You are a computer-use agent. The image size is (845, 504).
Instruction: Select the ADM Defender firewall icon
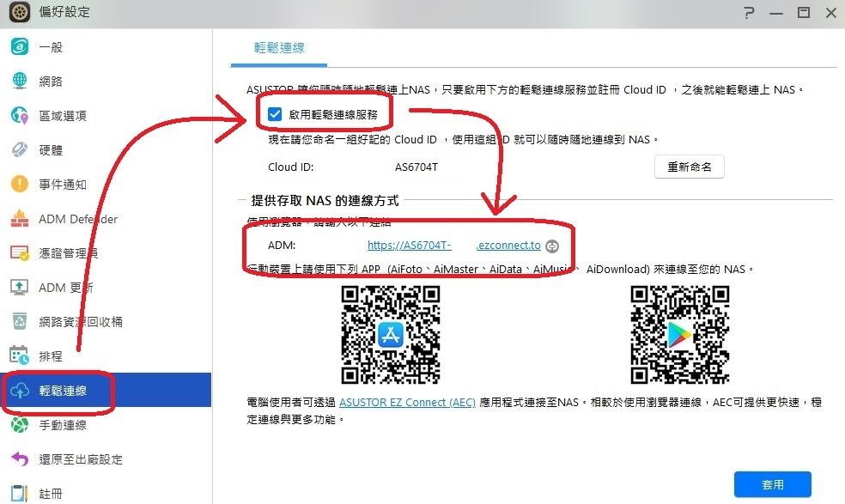pos(20,219)
